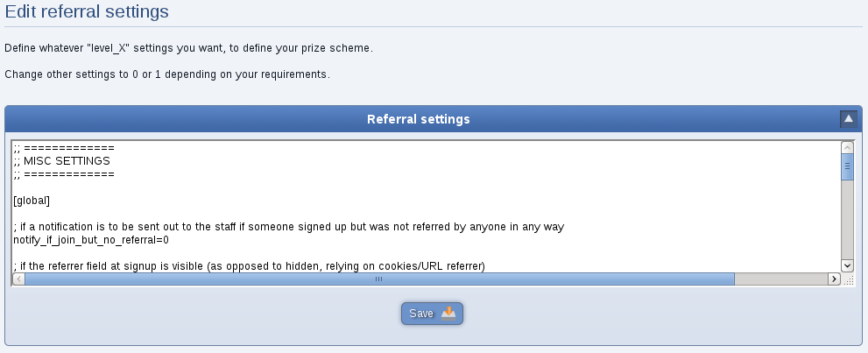
Task: Click the ';; MISC SETTINGS' comment line
Action: tap(61, 161)
